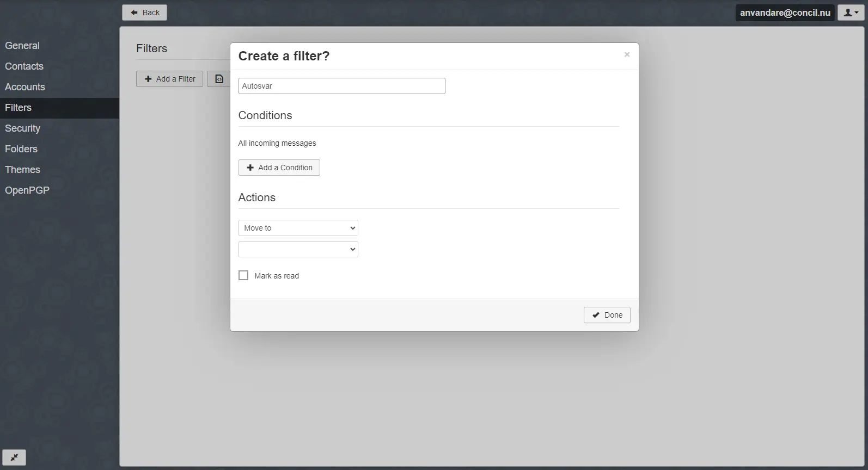The width and height of the screenshot is (868, 470).
Task: Open OpenPGP settings
Action: tap(27, 190)
